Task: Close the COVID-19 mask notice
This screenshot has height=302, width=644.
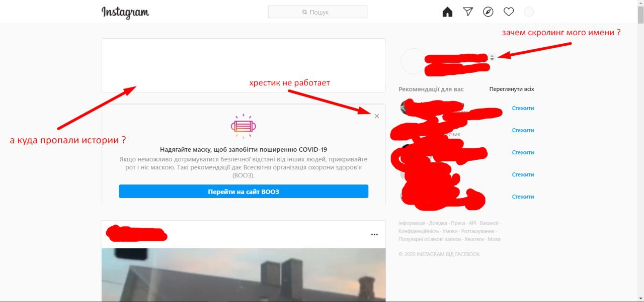Action: [377, 116]
